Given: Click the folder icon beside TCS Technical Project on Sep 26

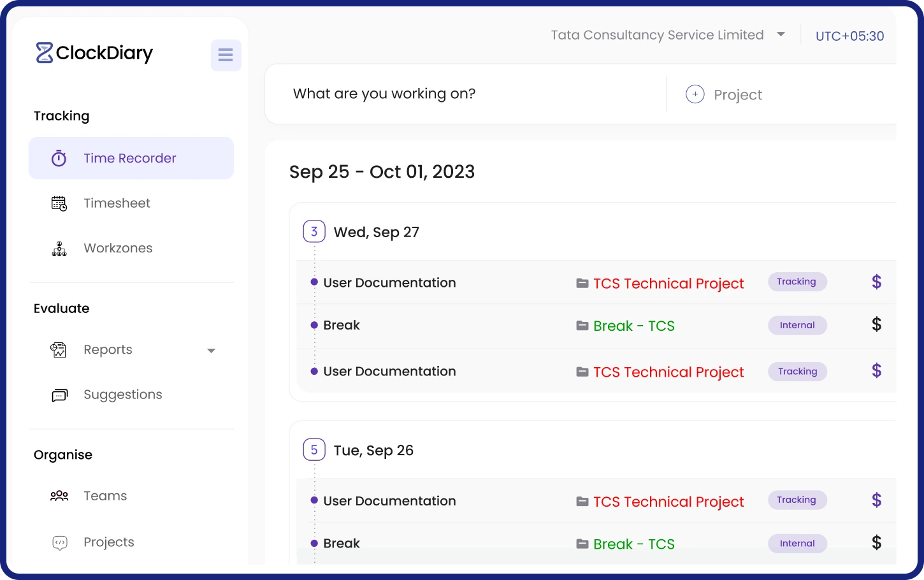Looking at the screenshot, I should click(582, 502).
